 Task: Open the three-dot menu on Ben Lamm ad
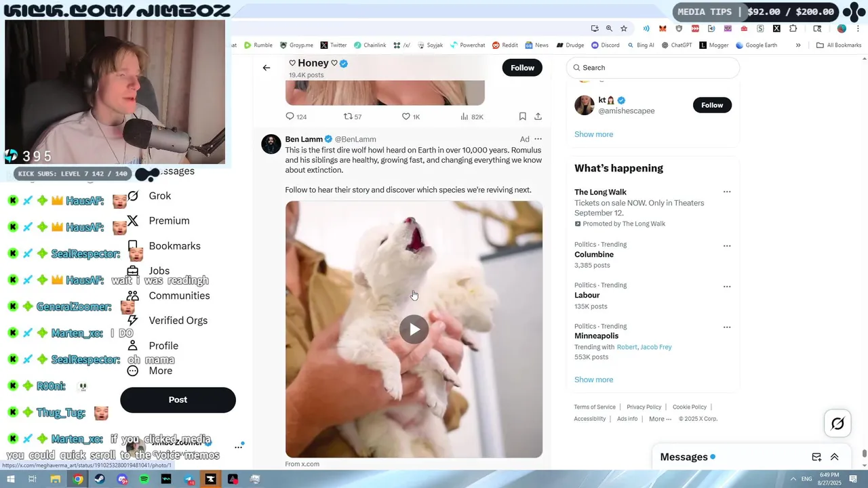(x=538, y=139)
